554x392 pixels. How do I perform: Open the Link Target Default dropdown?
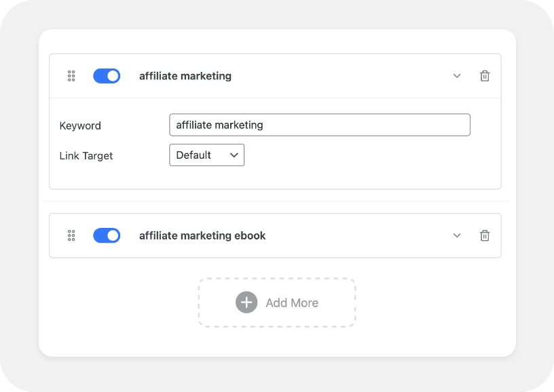206,155
